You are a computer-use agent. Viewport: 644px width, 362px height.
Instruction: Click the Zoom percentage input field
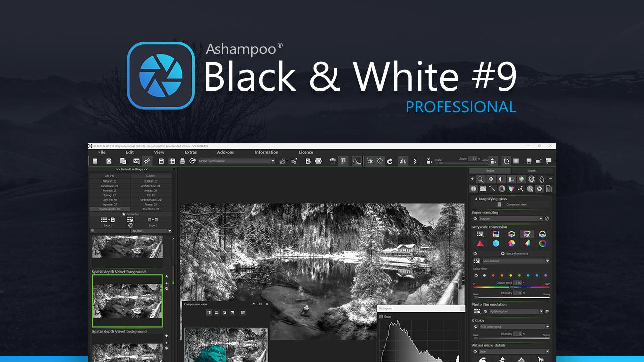[473, 159]
